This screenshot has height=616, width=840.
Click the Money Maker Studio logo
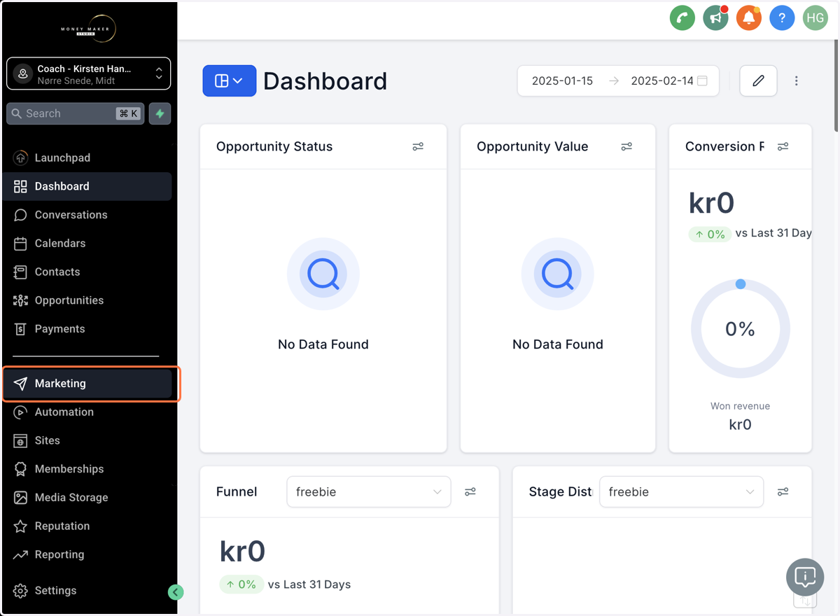[x=88, y=29]
